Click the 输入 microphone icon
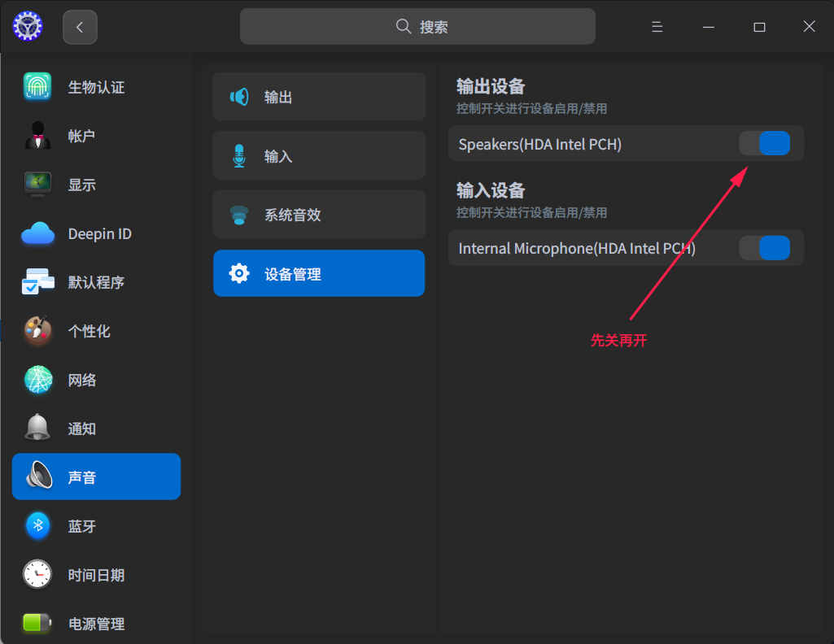Image resolution: width=834 pixels, height=644 pixels. pyautogui.click(x=239, y=155)
